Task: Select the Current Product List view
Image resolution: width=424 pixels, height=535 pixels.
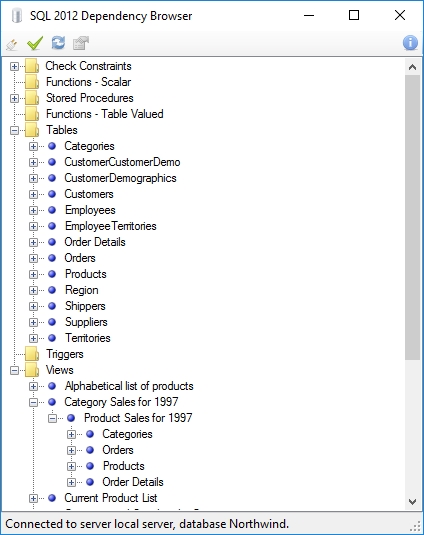Action: 111,498
